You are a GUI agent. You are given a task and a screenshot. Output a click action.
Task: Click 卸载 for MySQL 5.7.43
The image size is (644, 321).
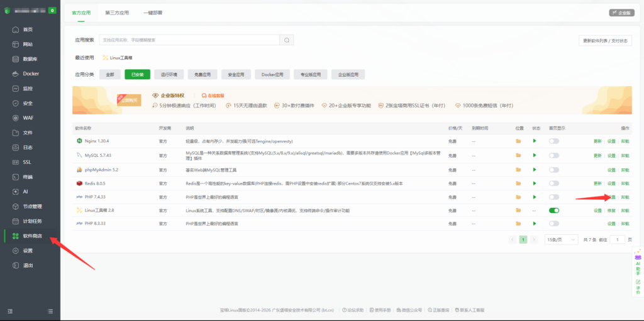(x=625, y=156)
